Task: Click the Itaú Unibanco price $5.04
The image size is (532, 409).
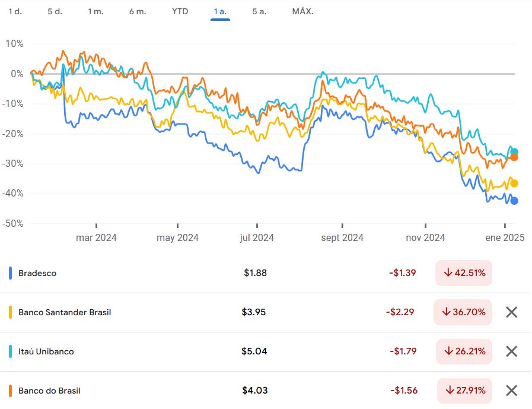Action: 254,351
